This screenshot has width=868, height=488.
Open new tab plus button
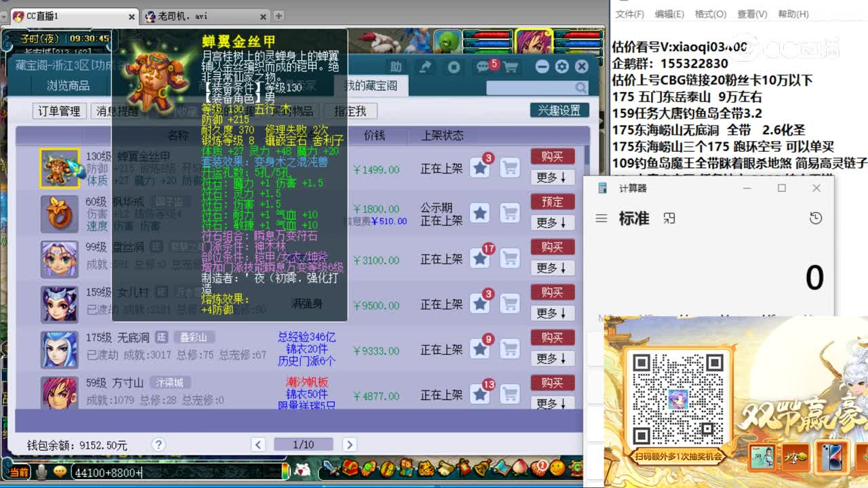278,16
